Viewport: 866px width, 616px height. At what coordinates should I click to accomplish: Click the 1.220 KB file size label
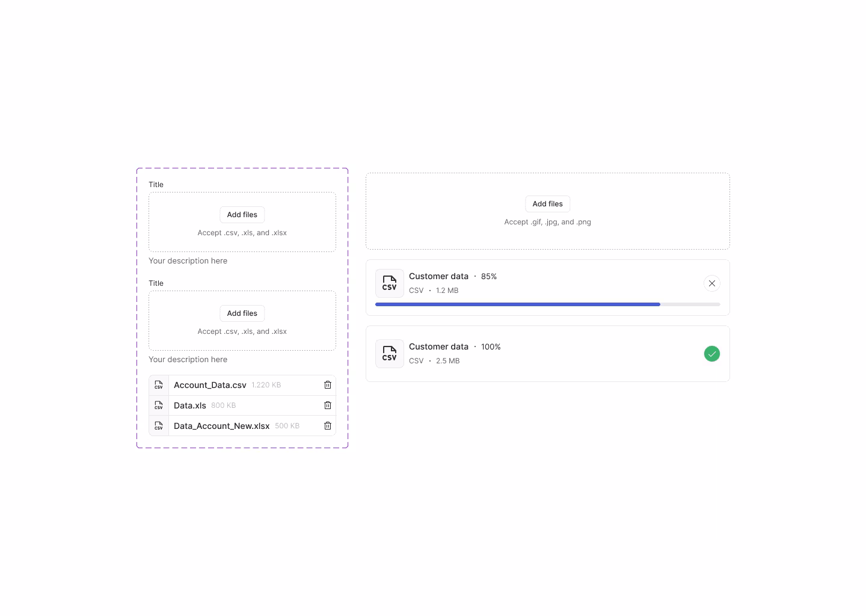(x=266, y=385)
